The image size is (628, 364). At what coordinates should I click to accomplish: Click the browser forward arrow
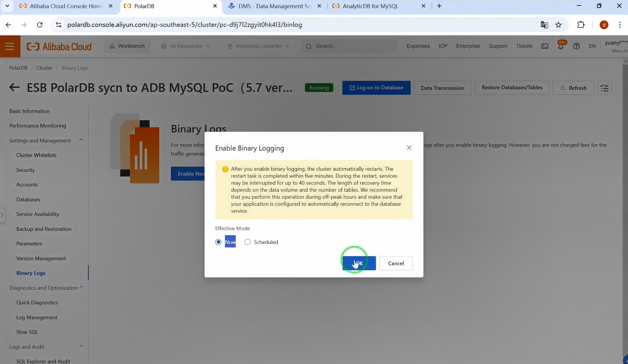click(24, 25)
